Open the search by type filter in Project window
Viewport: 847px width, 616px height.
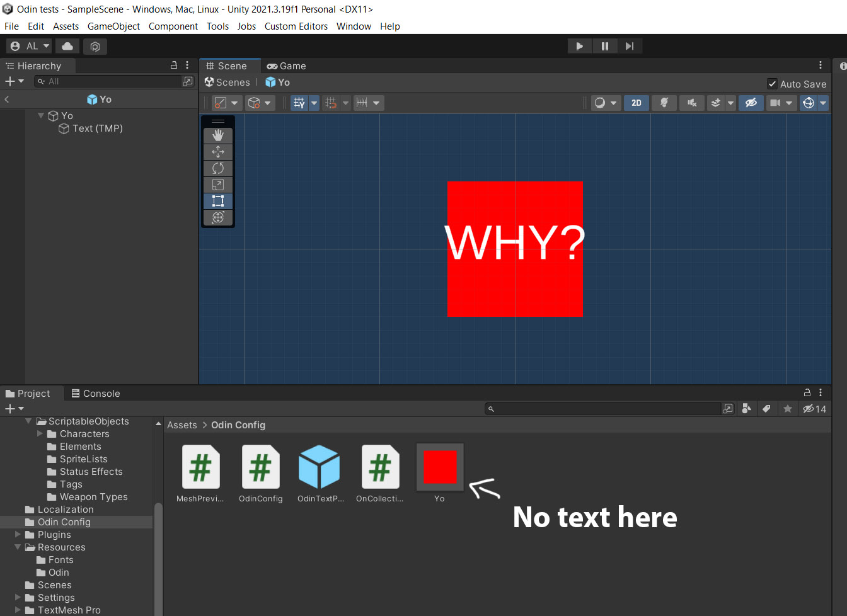click(x=746, y=409)
